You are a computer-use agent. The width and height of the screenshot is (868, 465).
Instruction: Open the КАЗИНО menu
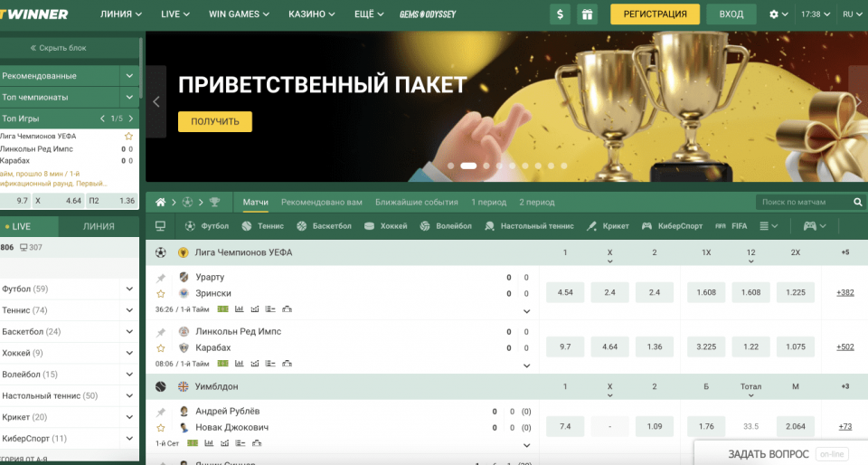(311, 14)
